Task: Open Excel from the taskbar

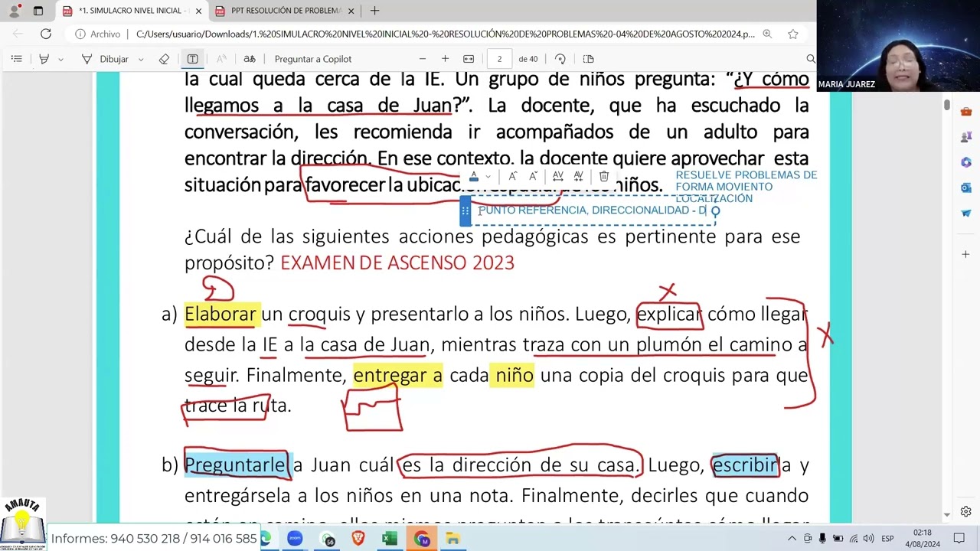Action: [390, 539]
